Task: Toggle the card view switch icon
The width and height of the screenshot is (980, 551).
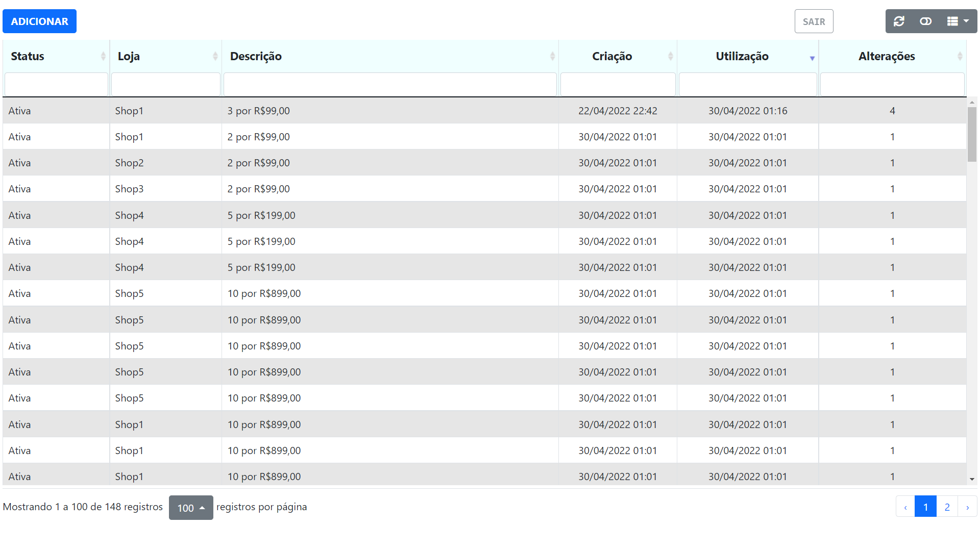Action: pyautogui.click(x=925, y=21)
